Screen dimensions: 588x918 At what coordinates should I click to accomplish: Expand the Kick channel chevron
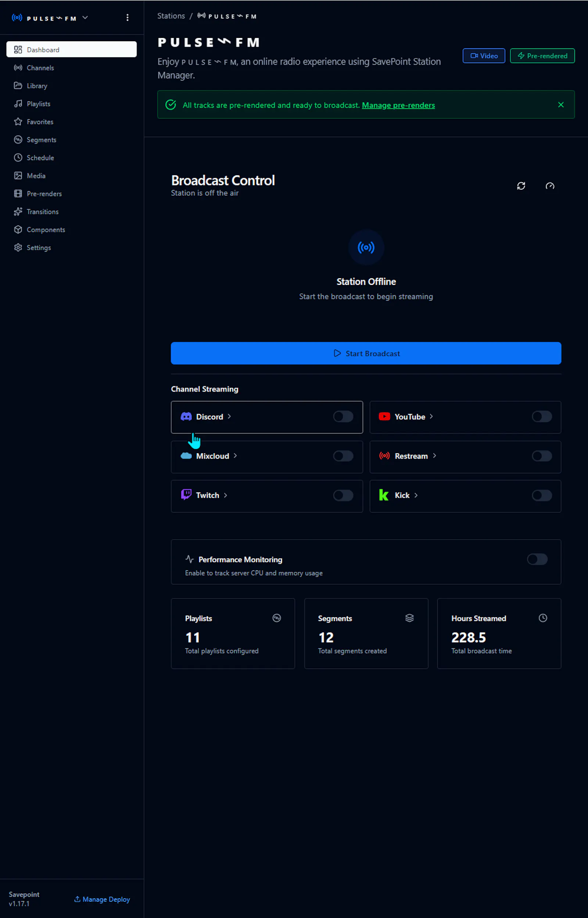point(416,495)
